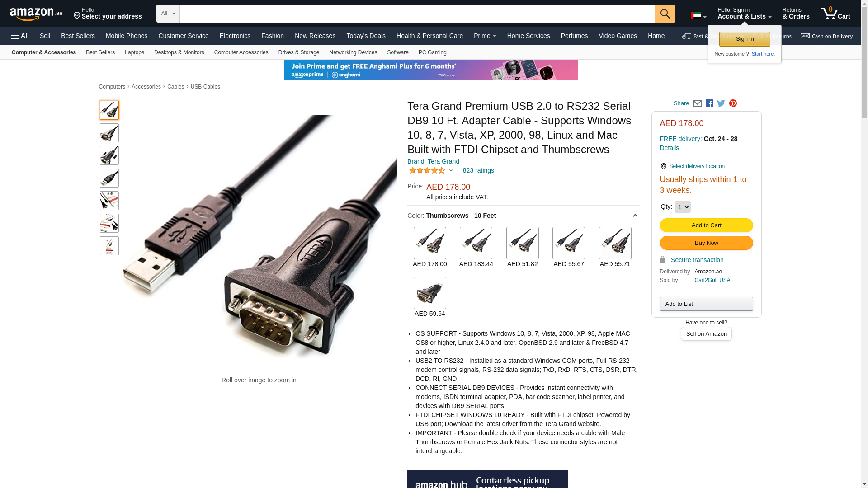This screenshot has width=868, height=488.
Task: Open the quantity dropdown
Action: pyautogui.click(x=683, y=207)
